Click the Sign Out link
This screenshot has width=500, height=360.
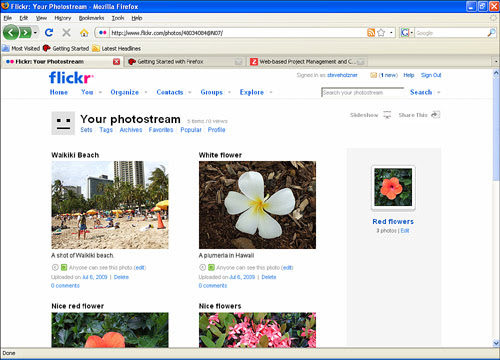pyautogui.click(x=431, y=75)
